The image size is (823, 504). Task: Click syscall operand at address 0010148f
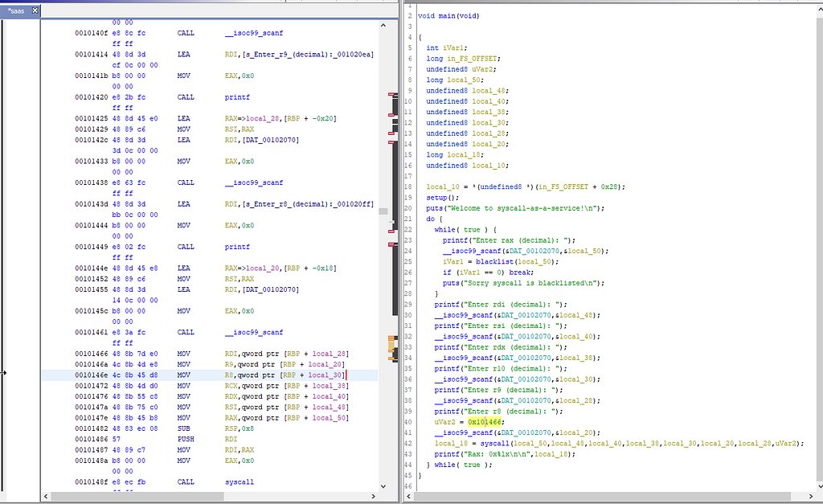click(239, 482)
